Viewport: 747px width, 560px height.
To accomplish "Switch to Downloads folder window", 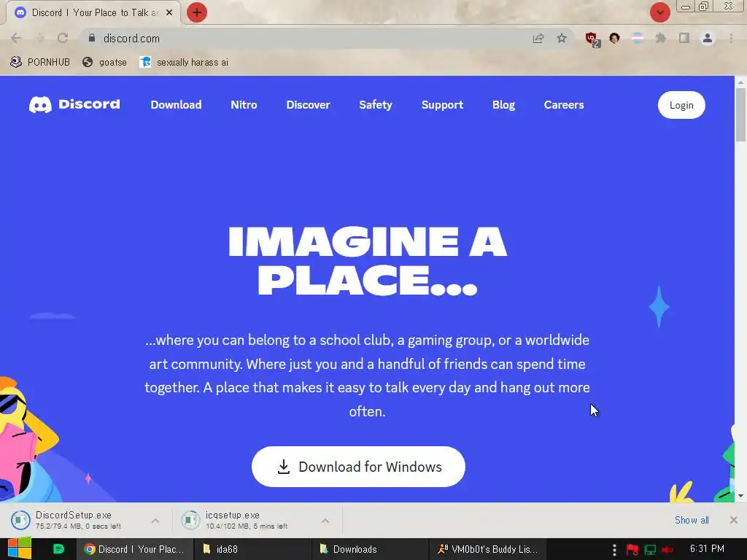I will tap(370, 549).
